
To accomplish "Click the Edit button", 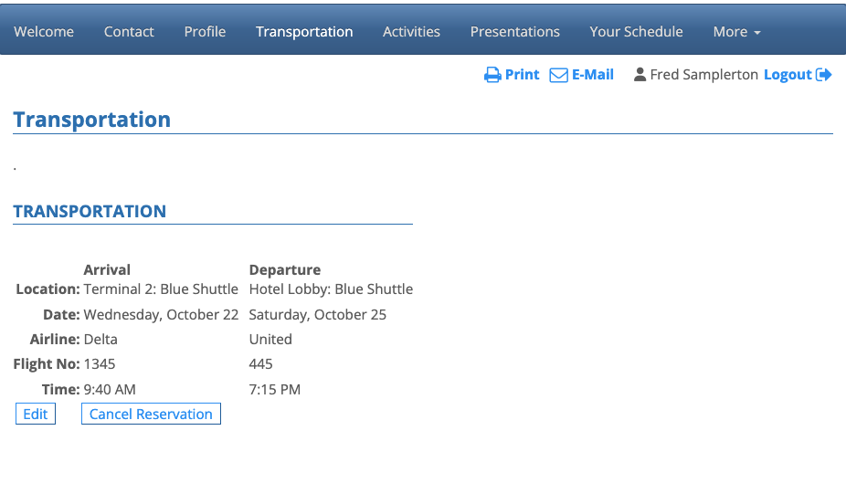I will (36, 414).
